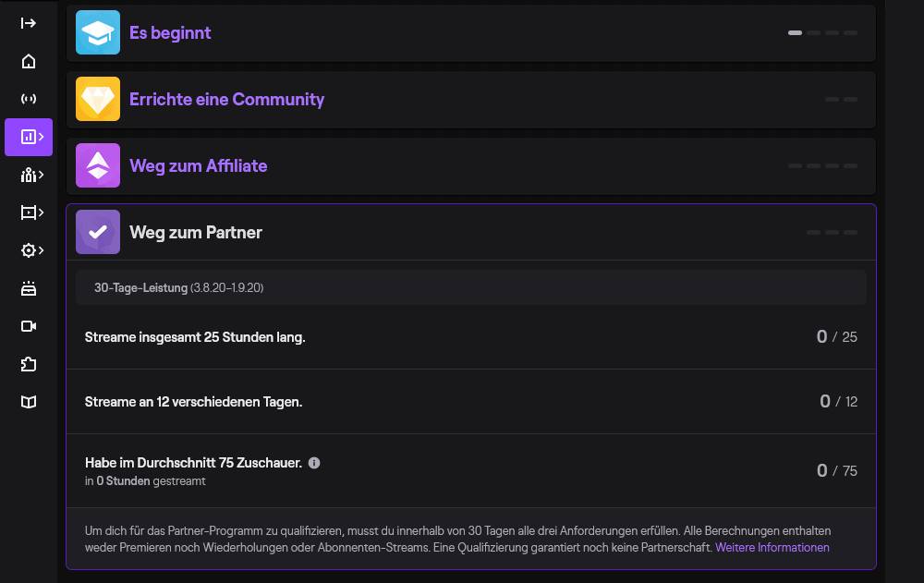Expand the "Weg zum Affiliate" section
Viewport: 924px width, 583px height.
coord(198,166)
